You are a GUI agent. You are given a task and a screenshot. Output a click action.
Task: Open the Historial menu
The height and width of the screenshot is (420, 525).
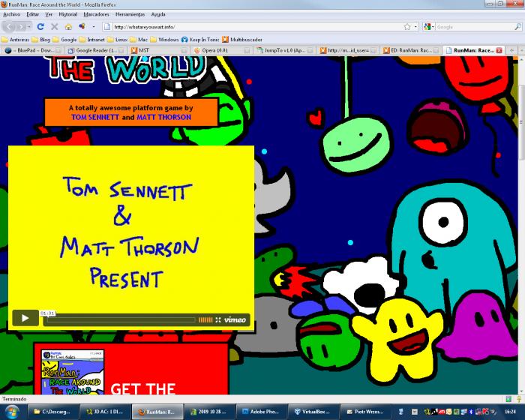(x=68, y=14)
